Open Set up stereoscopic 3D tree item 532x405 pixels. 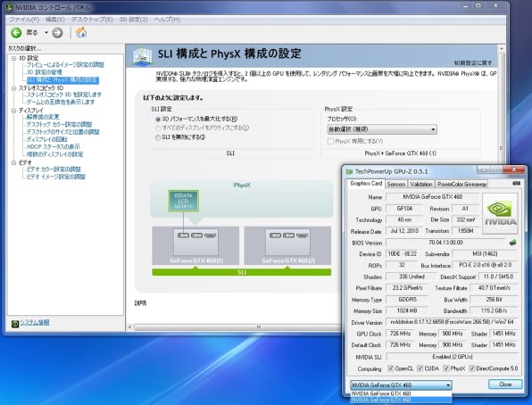pos(63,95)
